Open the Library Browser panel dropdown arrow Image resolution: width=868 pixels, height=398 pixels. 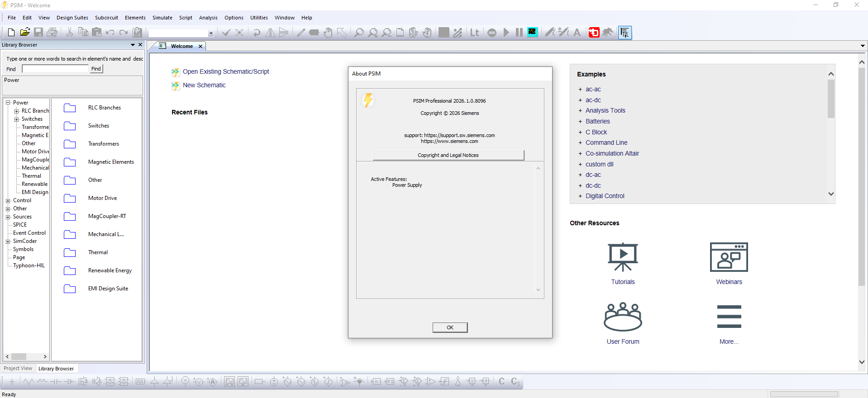click(133, 45)
